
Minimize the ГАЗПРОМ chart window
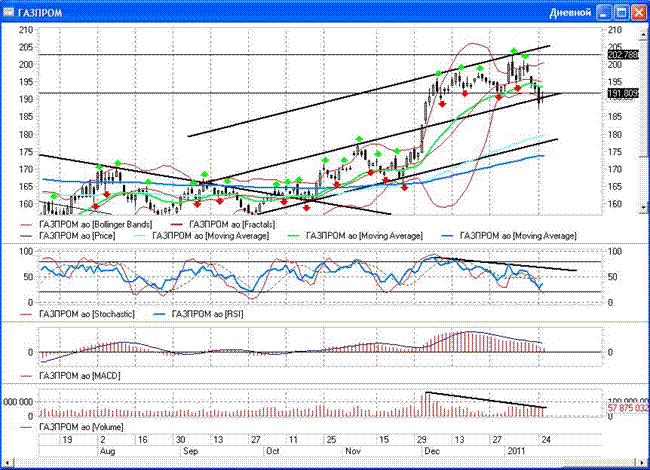point(604,13)
